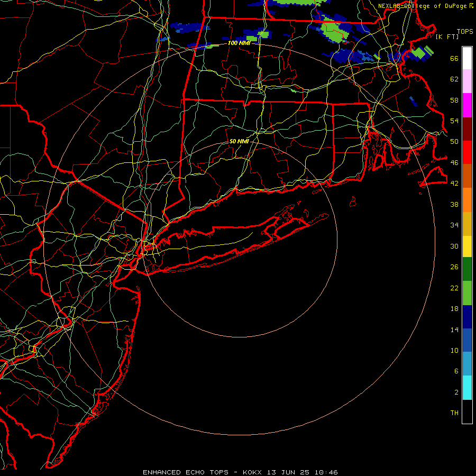The height and width of the screenshot is (476, 476).
Task: Click the dark orange 46 kft swatch
Action: coord(467,176)
